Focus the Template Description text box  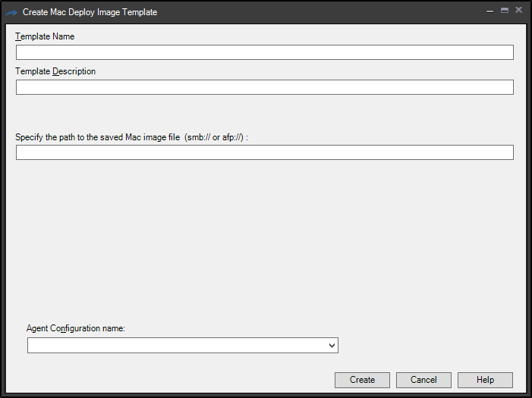[264, 87]
